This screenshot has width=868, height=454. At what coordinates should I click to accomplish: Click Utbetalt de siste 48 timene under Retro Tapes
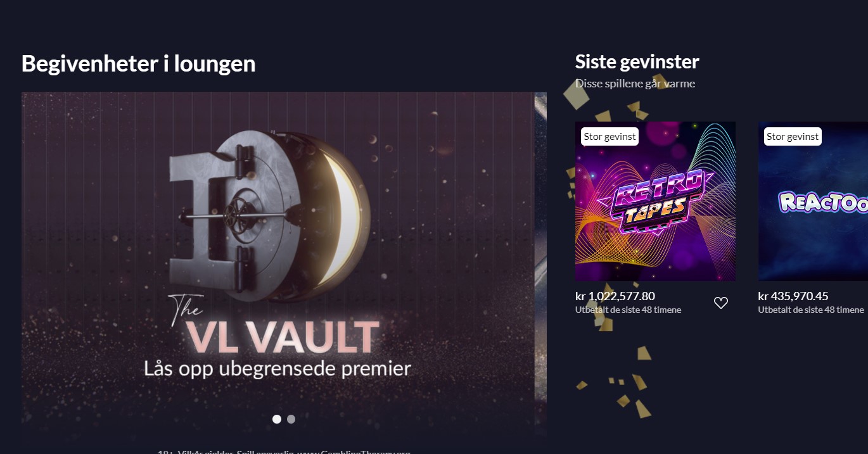click(x=628, y=310)
